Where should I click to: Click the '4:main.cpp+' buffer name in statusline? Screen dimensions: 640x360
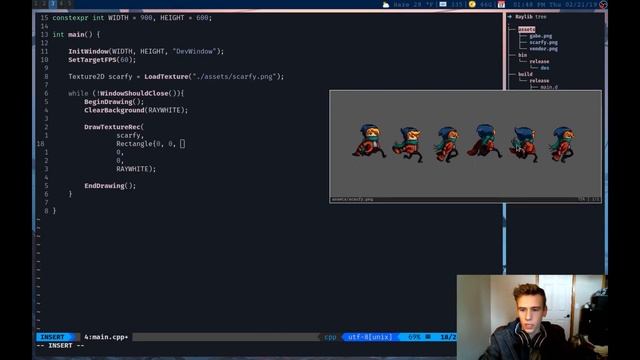[106, 337]
